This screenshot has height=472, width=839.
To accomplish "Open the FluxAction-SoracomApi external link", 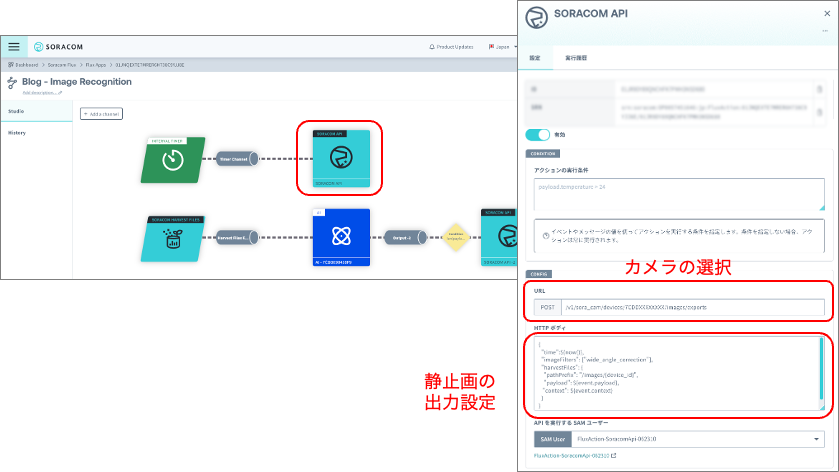I will (x=575, y=456).
